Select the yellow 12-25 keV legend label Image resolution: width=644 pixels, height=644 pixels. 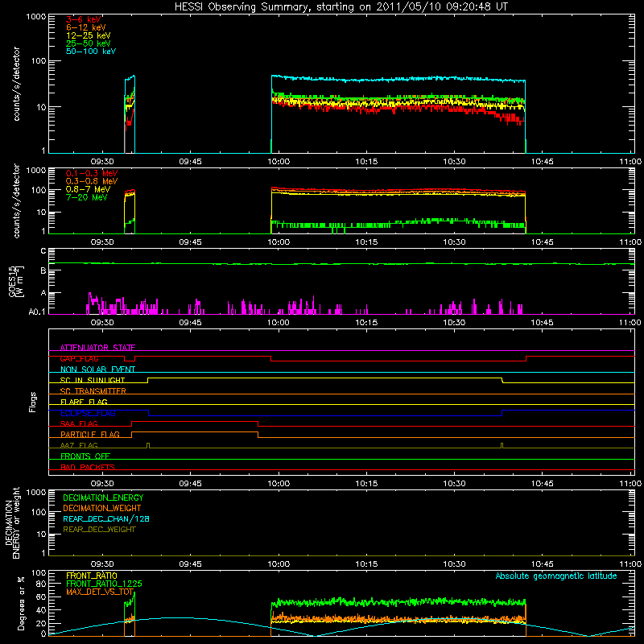(x=88, y=35)
